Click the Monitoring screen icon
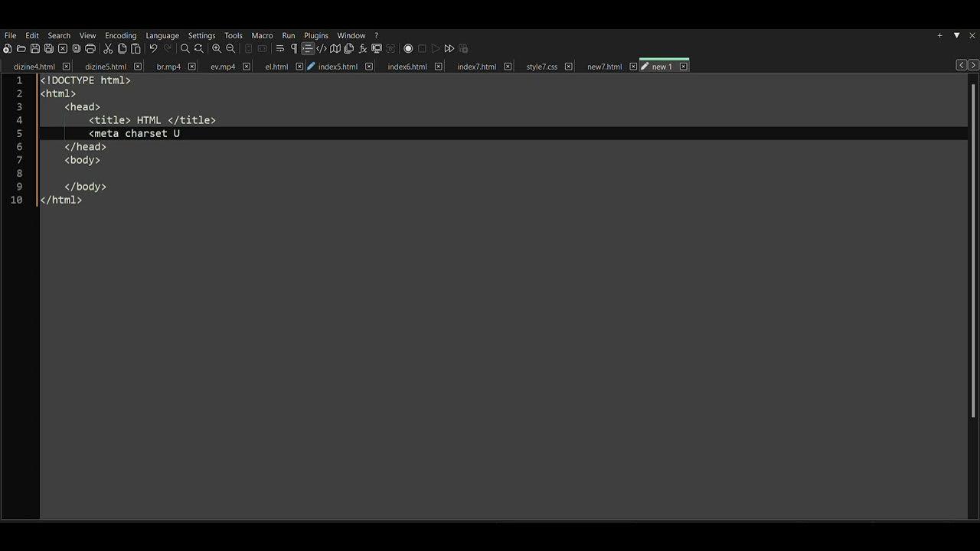Image resolution: width=980 pixels, height=551 pixels. pyautogui.click(x=377, y=48)
